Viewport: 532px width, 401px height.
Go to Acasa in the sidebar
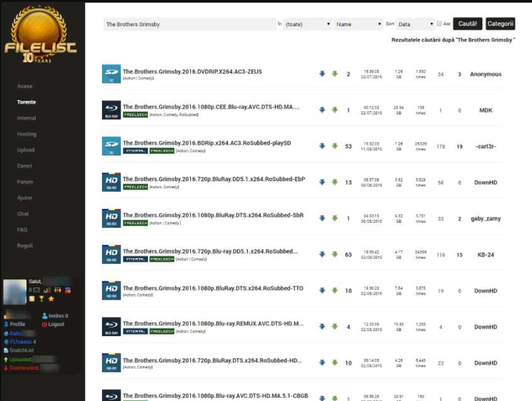(x=25, y=86)
